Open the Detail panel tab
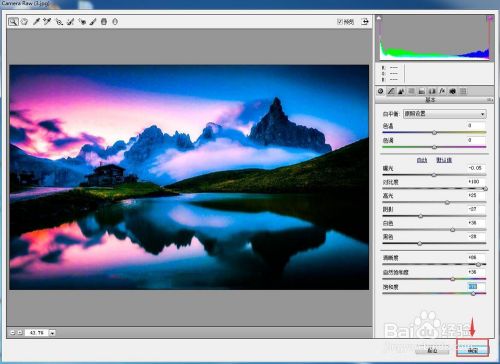This screenshot has width=500, height=364. click(x=401, y=91)
